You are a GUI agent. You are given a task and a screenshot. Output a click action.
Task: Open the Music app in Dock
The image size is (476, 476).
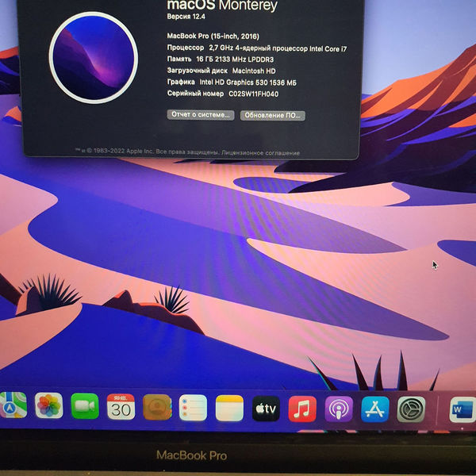tap(302, 409)
